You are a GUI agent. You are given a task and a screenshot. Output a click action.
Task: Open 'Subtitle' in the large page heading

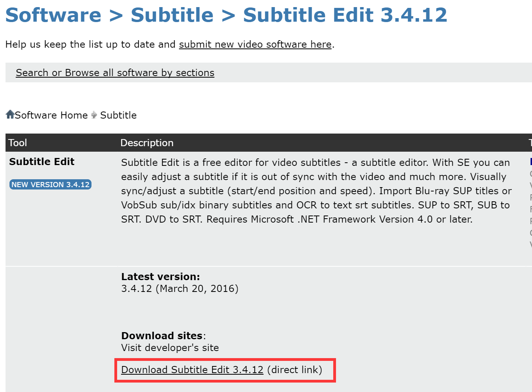tap(172, 15)
